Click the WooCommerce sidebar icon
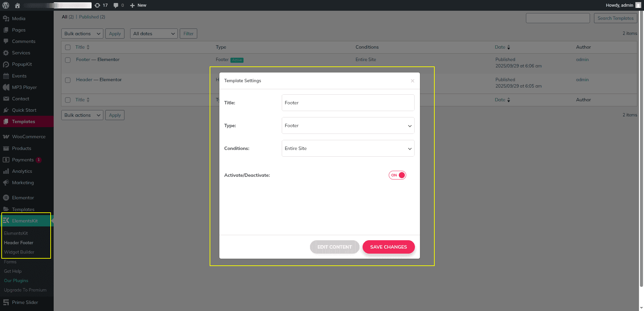 point(6,137)
